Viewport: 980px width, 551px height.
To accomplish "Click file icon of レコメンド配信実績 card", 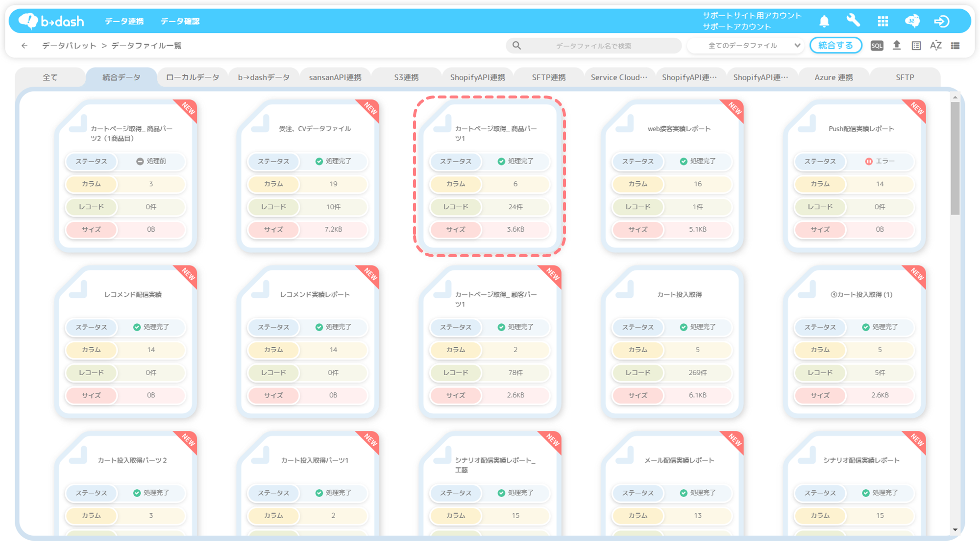I will coord(78,289).
